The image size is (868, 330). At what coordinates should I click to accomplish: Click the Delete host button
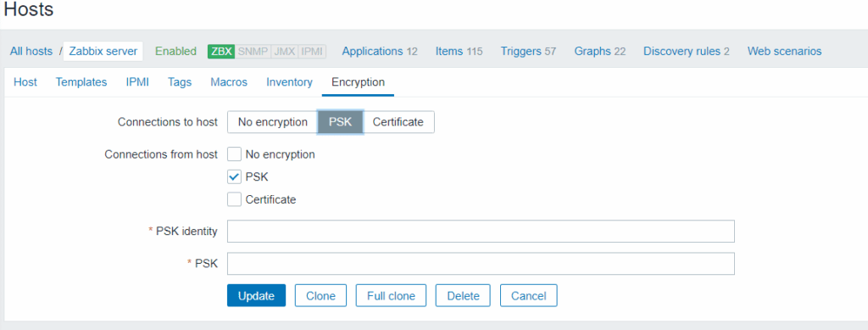(464, 296)
